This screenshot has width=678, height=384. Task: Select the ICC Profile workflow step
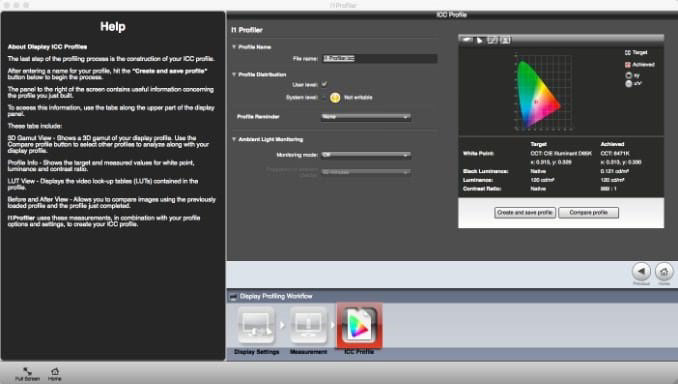coord(359,326)
